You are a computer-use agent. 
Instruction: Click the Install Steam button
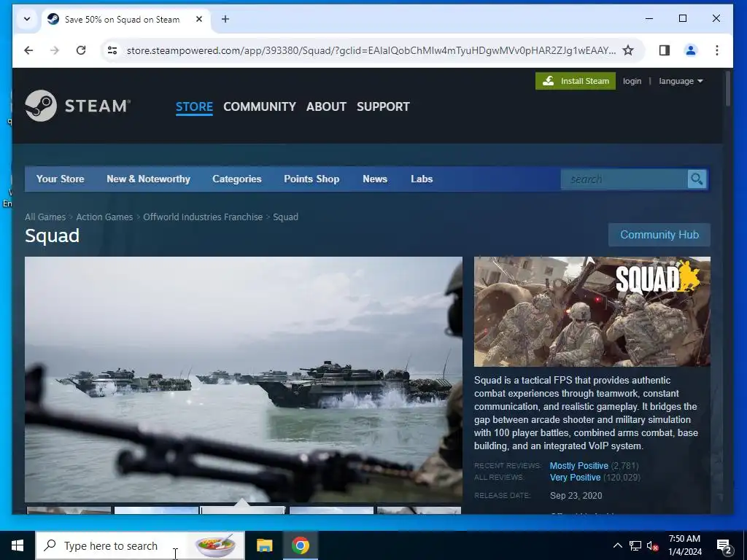[x=576, y=81]
